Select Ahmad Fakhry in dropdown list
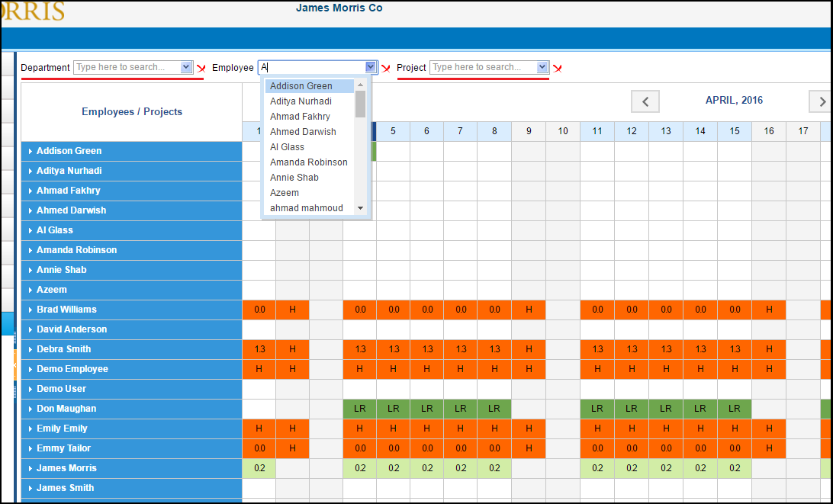Screen dimensions: 833x504 coord(309,117)
